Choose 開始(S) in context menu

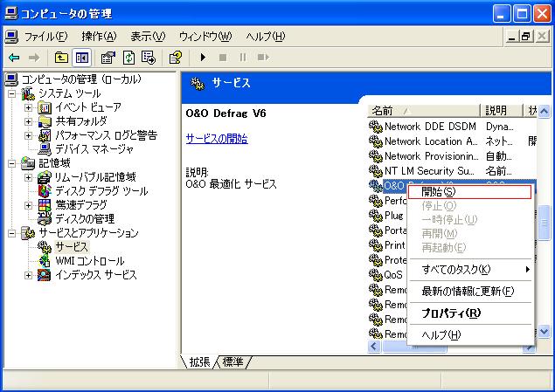pos(469,192)
